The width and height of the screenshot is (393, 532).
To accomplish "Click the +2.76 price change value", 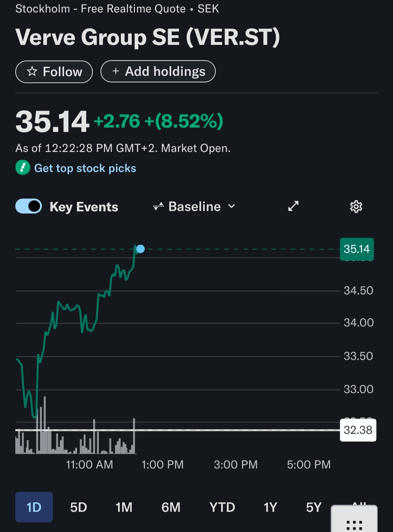I will point(117,121).
